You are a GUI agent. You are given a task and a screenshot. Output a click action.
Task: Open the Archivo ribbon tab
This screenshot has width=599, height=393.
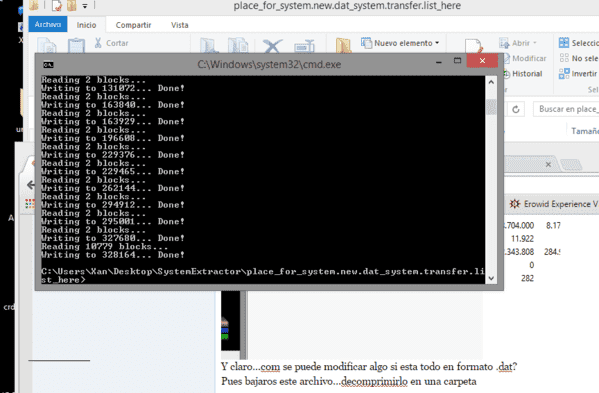click(48, 24)
